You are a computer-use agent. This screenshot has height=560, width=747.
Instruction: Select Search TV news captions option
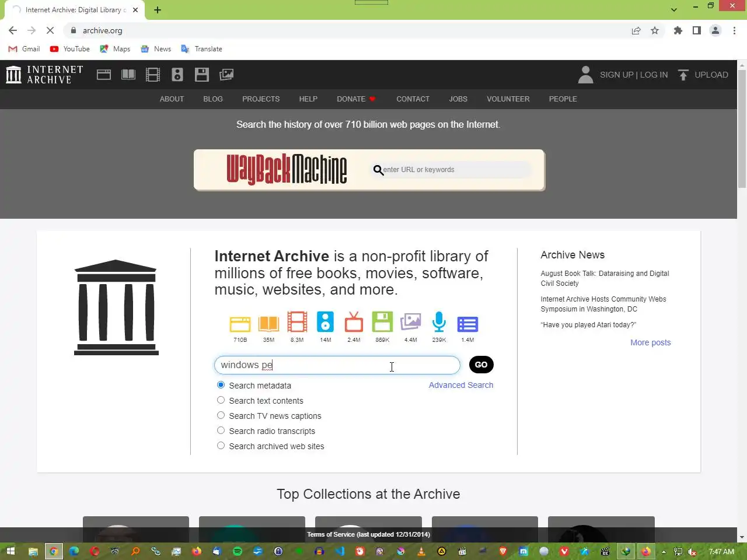click(221, 415)
